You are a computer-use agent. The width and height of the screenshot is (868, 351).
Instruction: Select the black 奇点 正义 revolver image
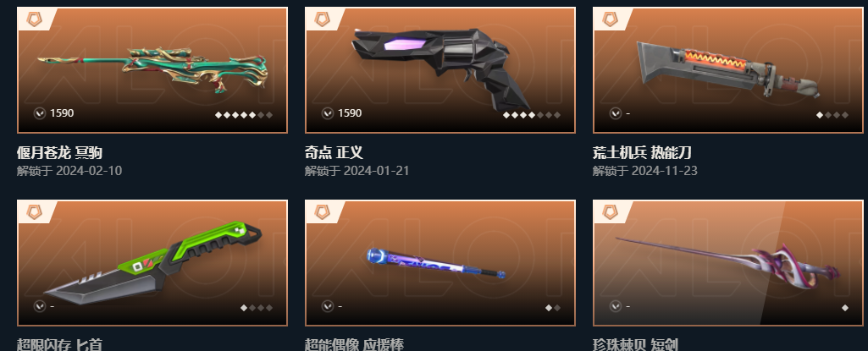[442, 68]
